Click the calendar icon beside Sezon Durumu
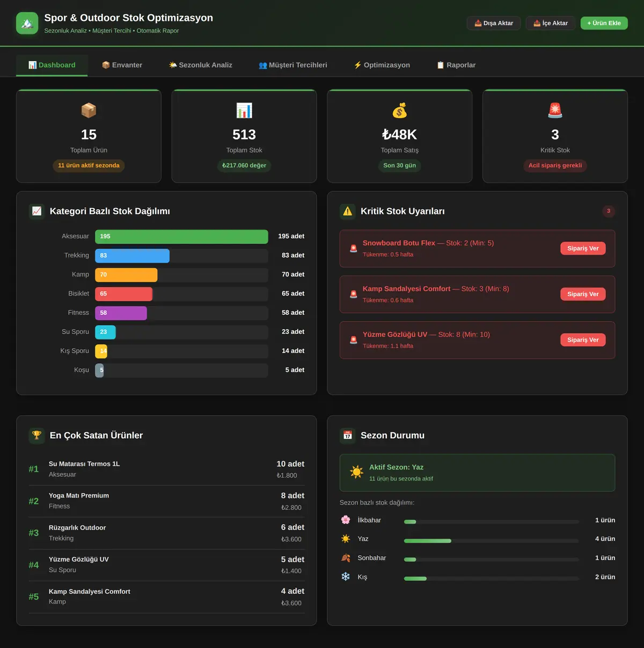644x648 pixels. tap(348, 436)
